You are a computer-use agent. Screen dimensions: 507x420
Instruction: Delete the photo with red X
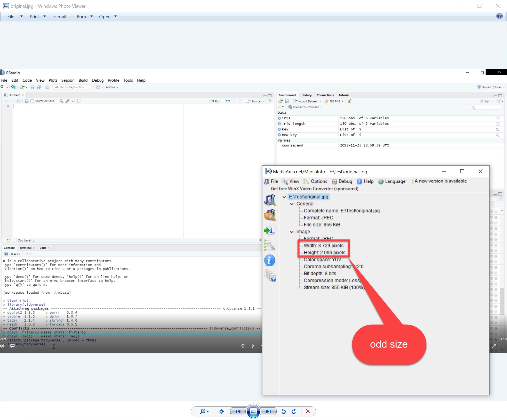(x=308, y=411)
